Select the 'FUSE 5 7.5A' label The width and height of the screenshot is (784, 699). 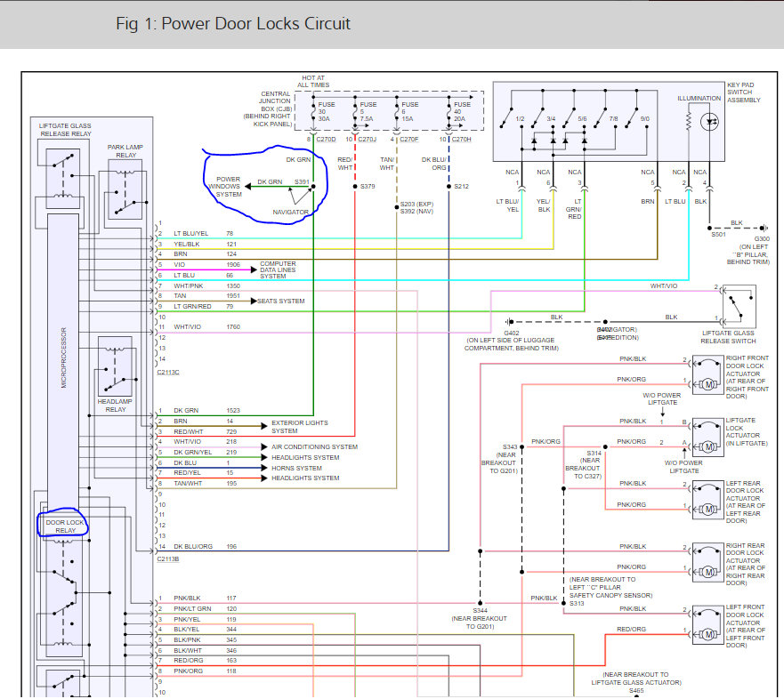(x=368, y=111)
